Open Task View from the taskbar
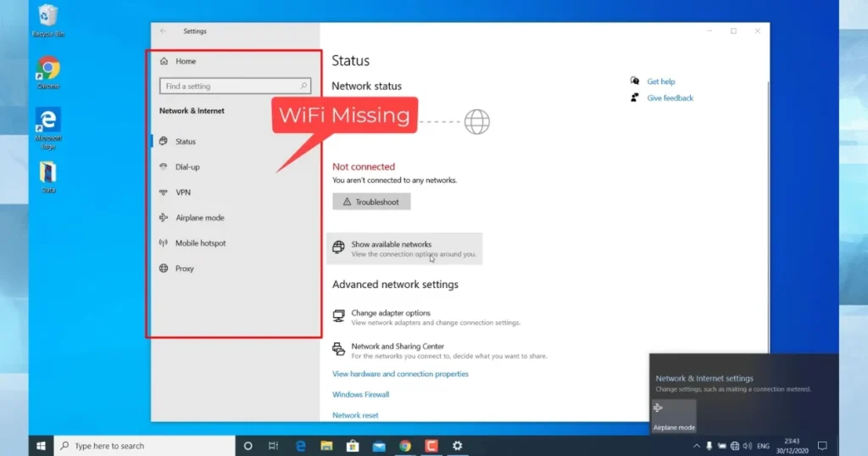 (274, 446)
